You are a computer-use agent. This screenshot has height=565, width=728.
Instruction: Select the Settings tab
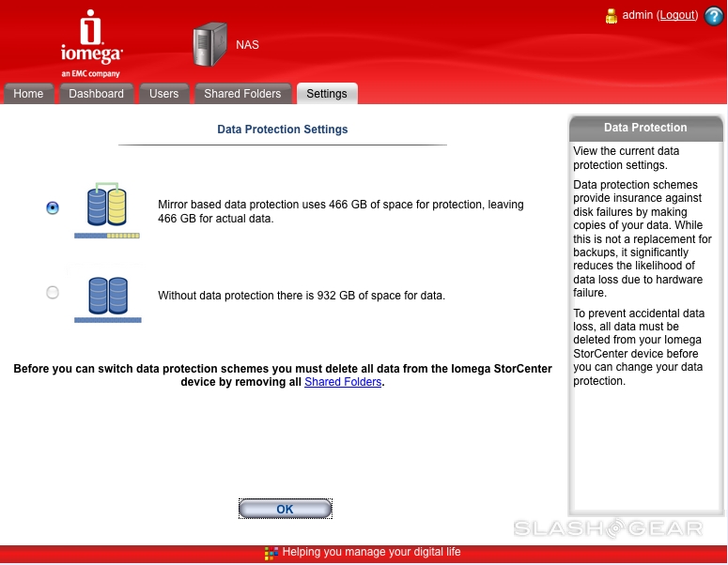point(326,94)
